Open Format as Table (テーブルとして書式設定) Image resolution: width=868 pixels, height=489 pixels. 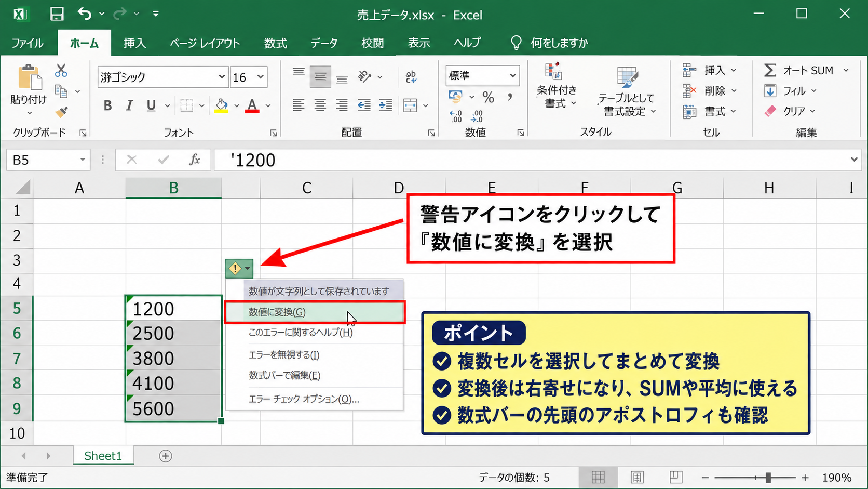[628, 91]
